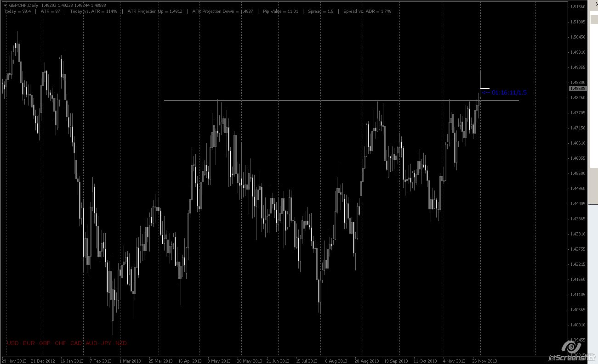Image resolution: width=598 pixels, height=364 pixels.
Task: Click the GBP currency label
Action: (x=45, y=343)
